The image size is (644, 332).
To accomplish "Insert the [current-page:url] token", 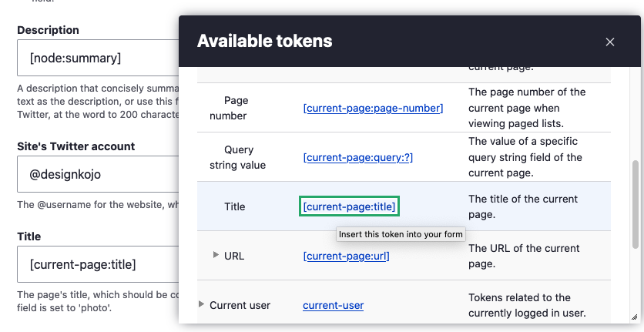I will (346, 256).
